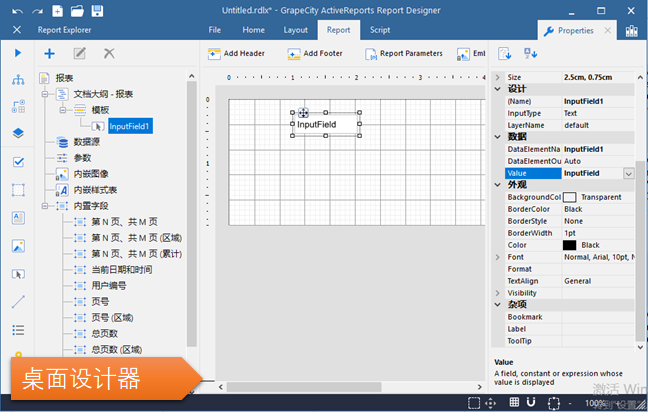Image resolution: width=648 pixels, height=416 pixels.
Task: Collapse the 文档大纲 - 报表 tree node
Action: [x=45, y=94]
